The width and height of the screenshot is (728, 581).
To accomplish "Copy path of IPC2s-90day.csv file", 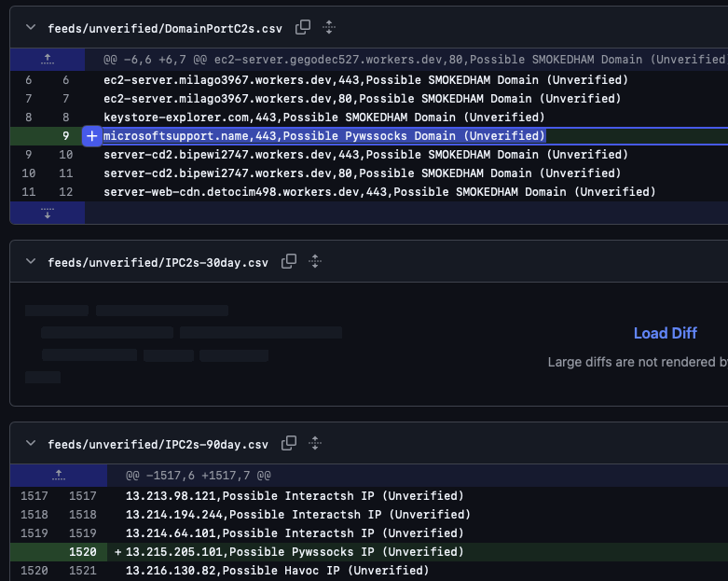I will click(x=289, y=444).
